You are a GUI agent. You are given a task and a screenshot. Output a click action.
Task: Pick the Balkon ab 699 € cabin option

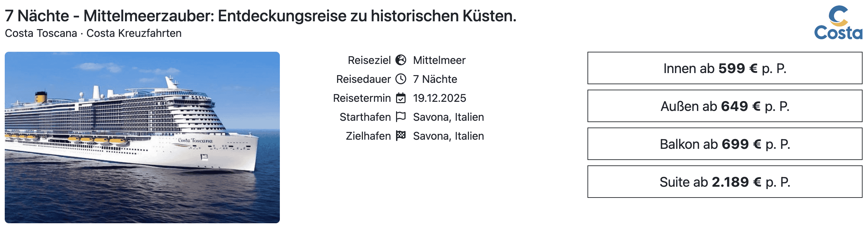tap(725, 144)
